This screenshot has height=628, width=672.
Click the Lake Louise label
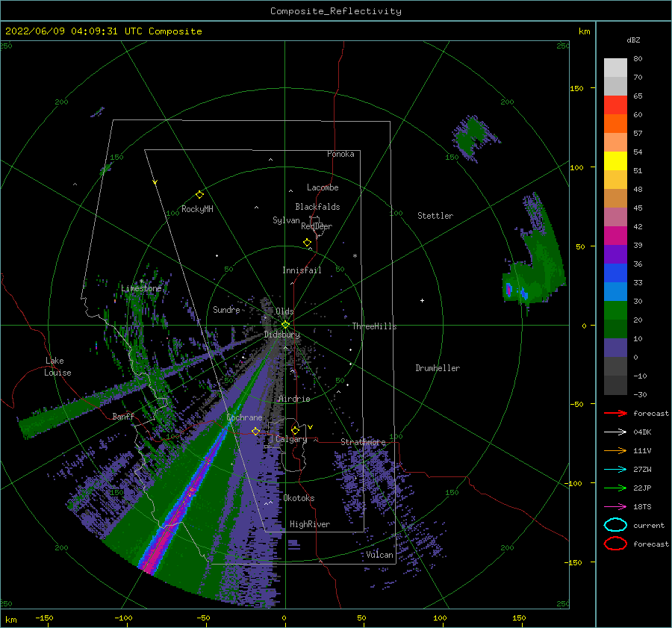(x=57, y=367)
